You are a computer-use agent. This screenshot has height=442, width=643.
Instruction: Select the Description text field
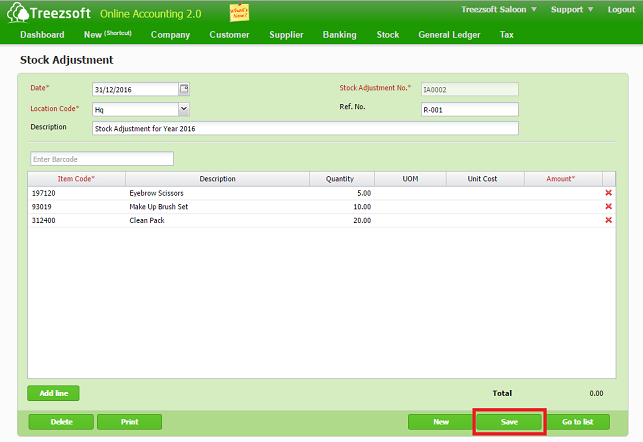click(305, 128)
